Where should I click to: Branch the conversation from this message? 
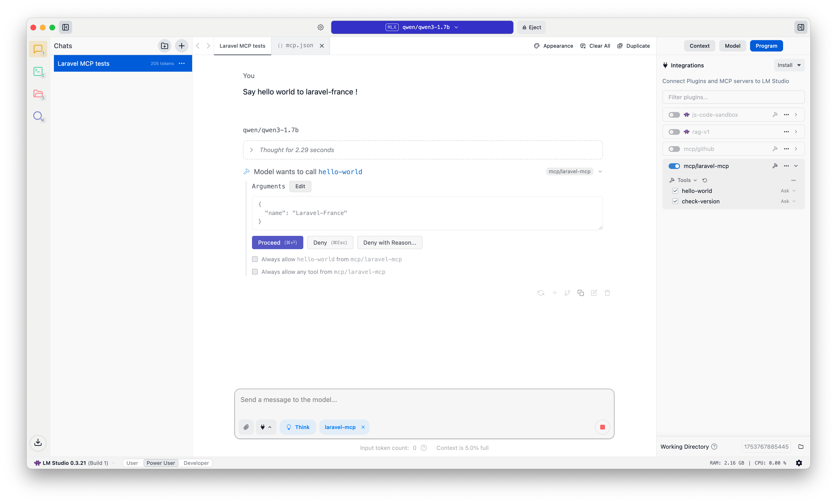567,293
